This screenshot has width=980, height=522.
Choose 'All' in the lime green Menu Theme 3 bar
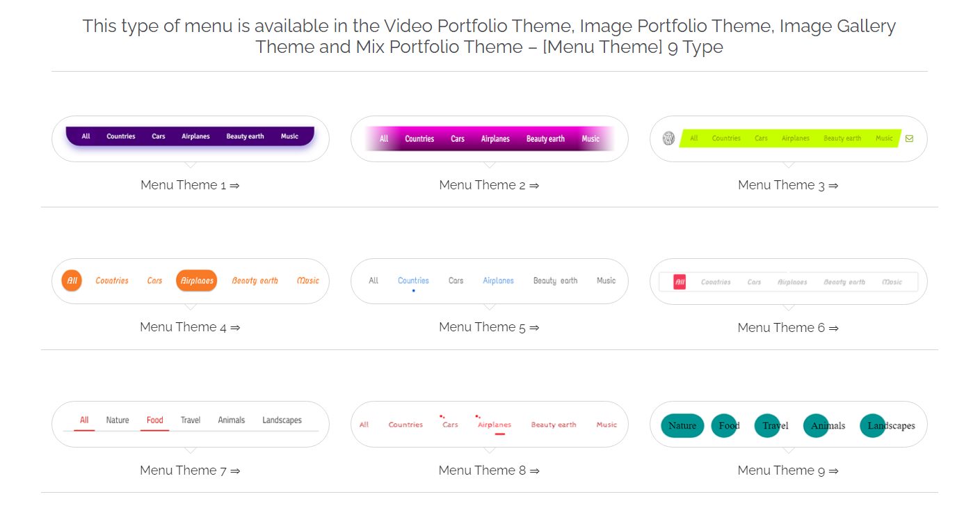pos(694,139)
